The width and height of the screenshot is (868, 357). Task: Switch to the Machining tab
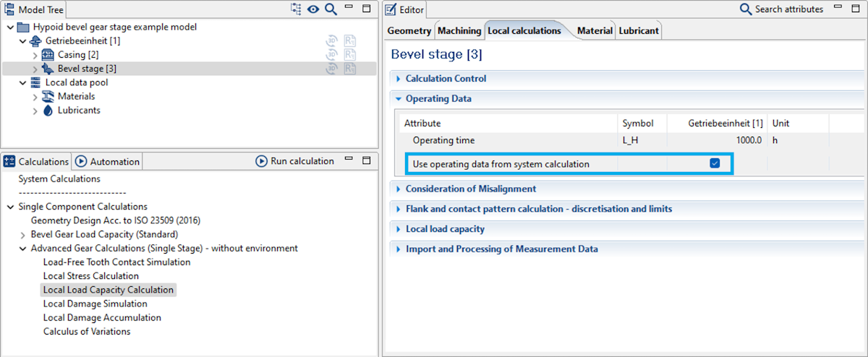coord(459,31)
